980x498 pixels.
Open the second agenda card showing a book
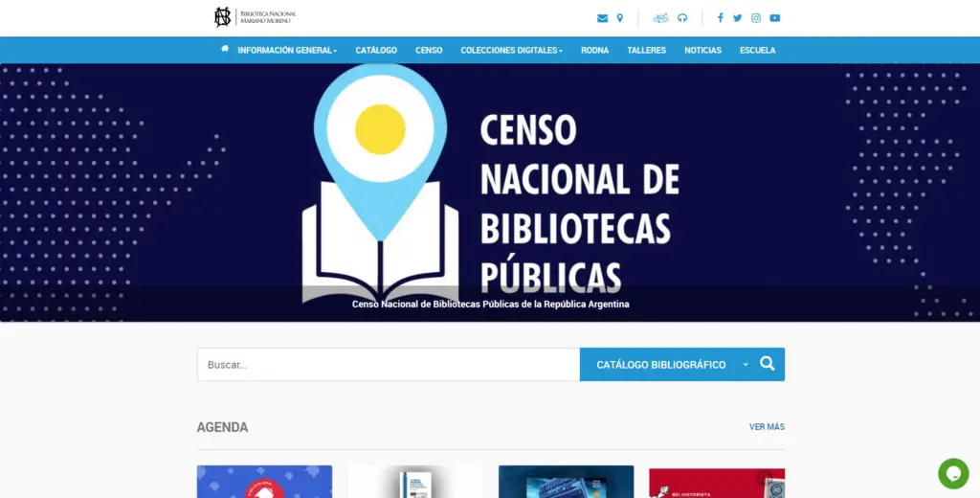[x=415, y=481]
